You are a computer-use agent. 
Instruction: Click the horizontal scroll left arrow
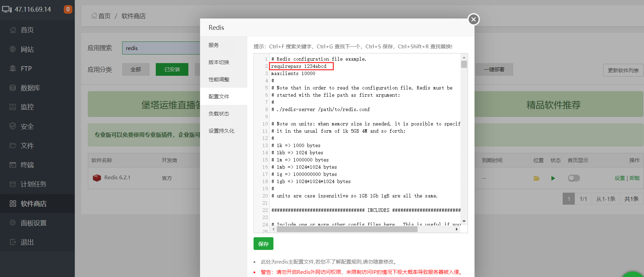pos(273,229)
